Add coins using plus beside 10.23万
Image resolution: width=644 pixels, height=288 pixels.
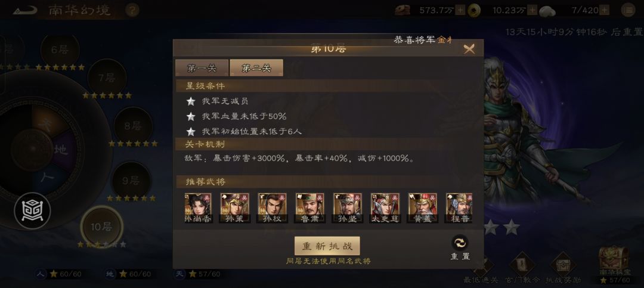[532, 10]
